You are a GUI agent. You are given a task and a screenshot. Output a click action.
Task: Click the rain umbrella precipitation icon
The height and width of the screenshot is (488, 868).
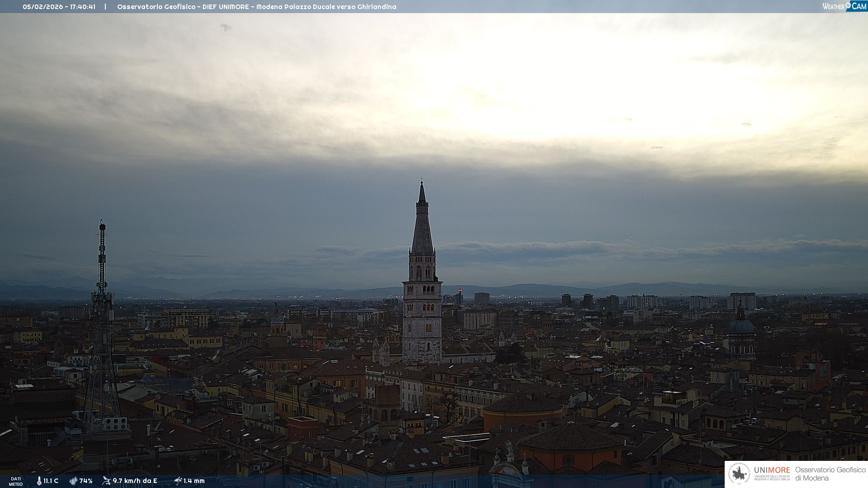[x=178, y=481]
